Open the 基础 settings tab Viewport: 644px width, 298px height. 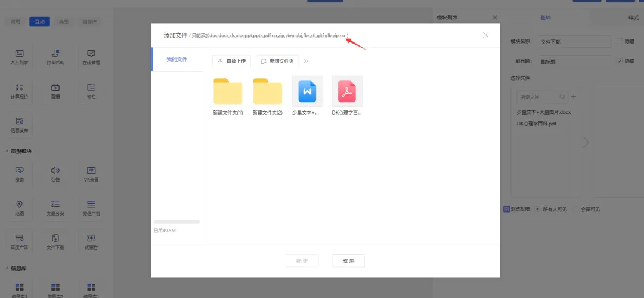coord(546,18)
